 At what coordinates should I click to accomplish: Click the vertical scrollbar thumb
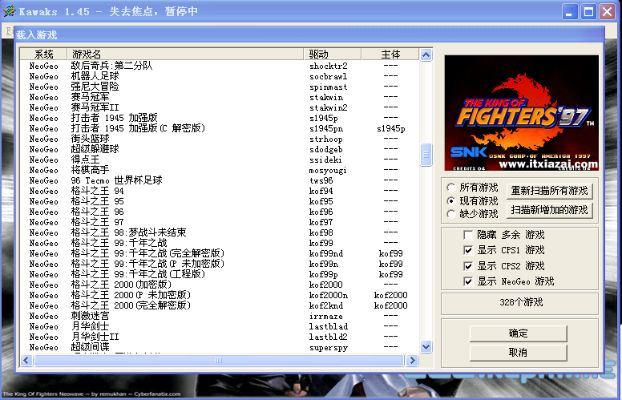point(426,155)
